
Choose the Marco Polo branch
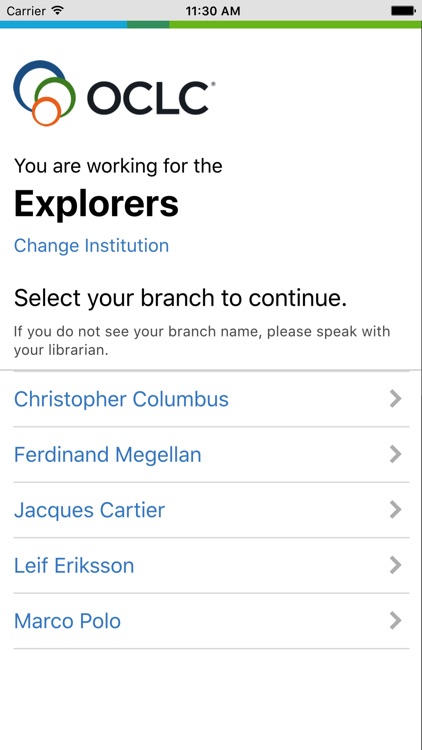click(x=211, y=621)
